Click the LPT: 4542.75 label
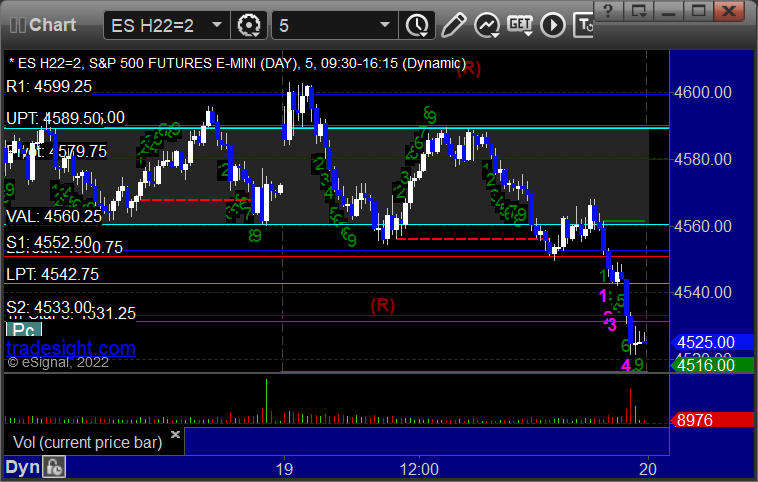The image size is (758, 482). [x=52, y=274]
